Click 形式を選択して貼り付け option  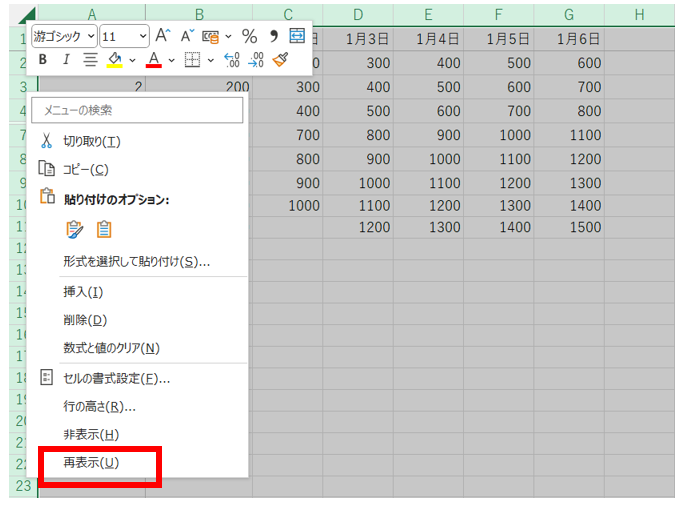click(136, 262)
